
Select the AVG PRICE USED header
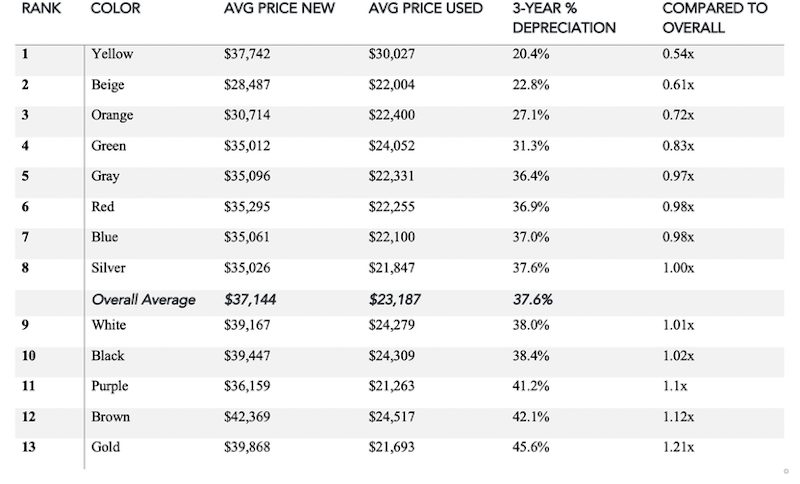[426, 9]
